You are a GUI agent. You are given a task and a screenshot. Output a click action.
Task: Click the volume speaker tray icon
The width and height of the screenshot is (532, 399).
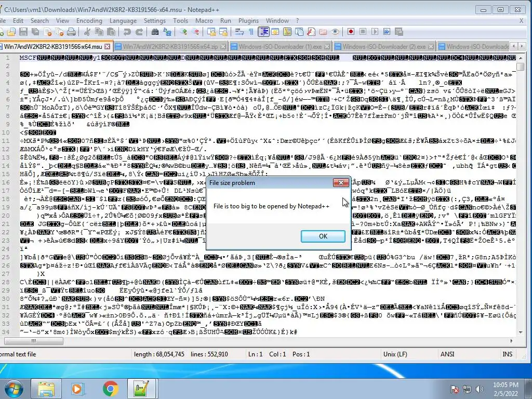tap(480, 389)
